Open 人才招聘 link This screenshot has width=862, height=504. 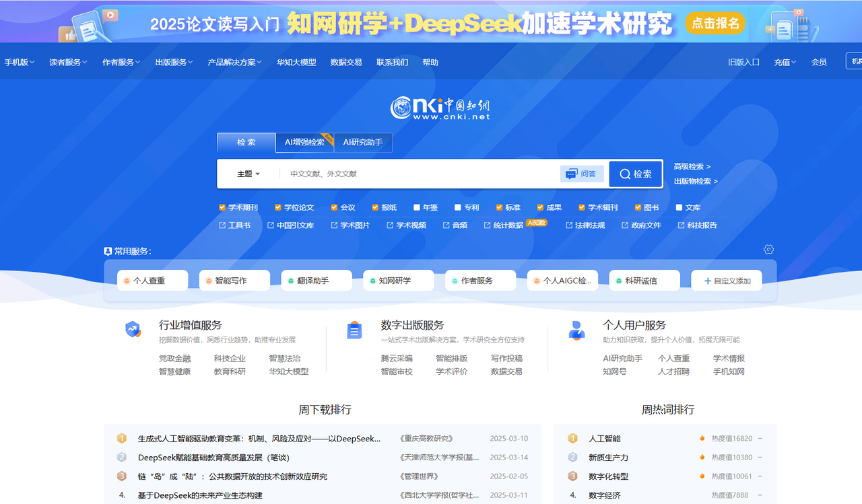pos(674,371)
